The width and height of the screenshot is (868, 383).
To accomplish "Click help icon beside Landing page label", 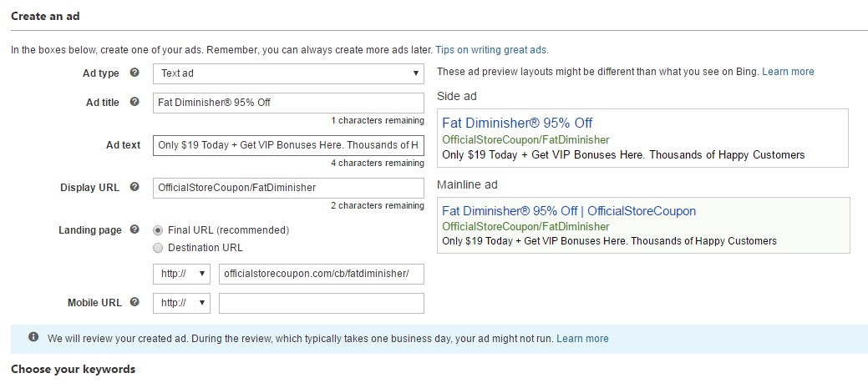I will pos(134,230).
